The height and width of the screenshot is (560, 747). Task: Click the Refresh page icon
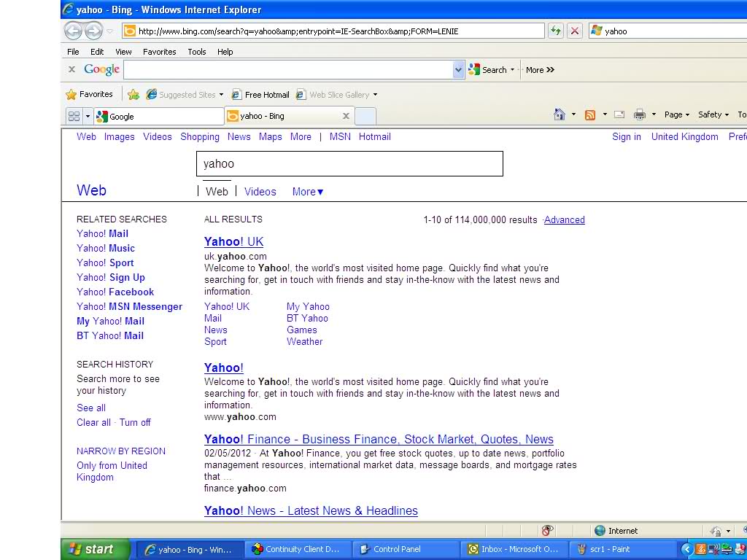point(555,31)
